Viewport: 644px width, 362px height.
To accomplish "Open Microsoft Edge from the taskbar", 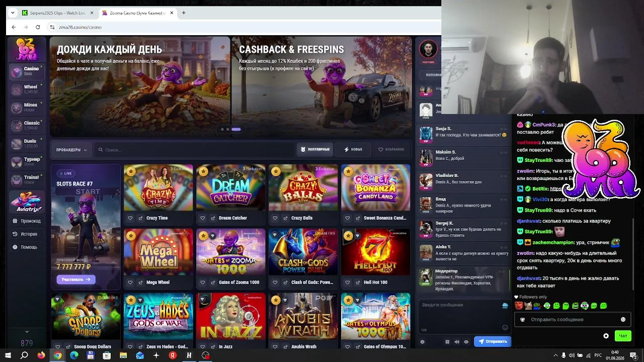I will click(74, 355).
